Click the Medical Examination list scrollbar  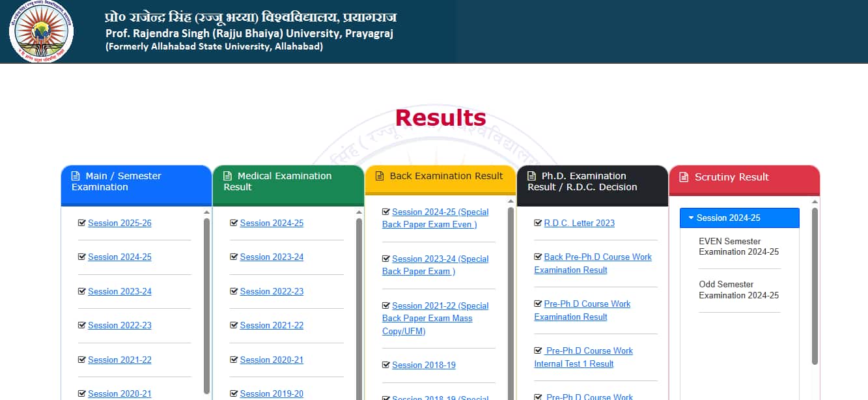[x=359, y=306]
